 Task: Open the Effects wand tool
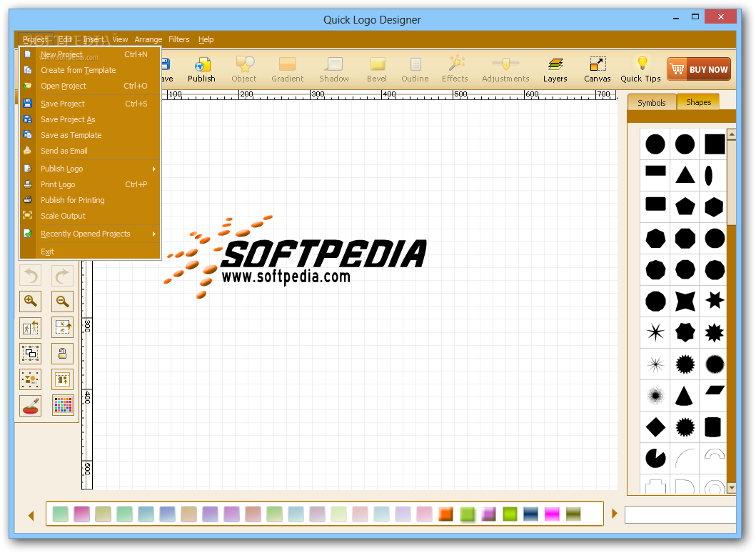(455, 69)
